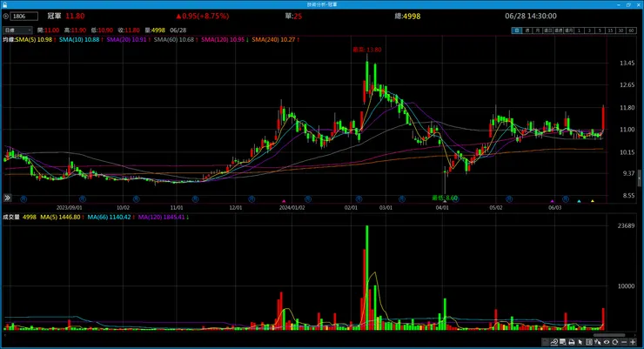Click the volume MA(120) 1845.41 label

coord(161,217)
